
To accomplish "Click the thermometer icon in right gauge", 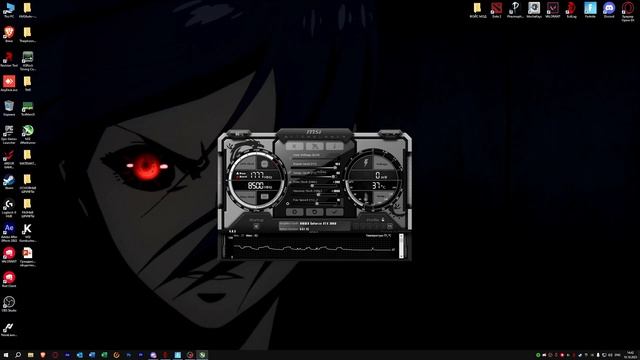I will click(366, 198).
